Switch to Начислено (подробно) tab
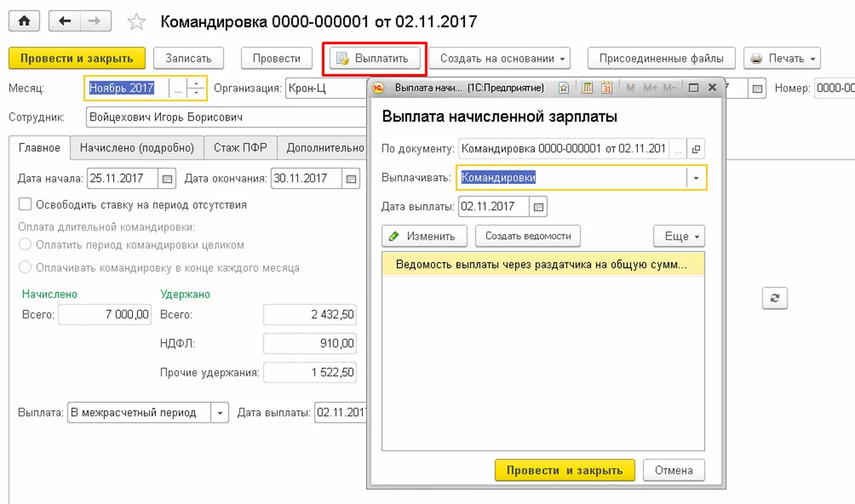 pyautogui.click(x=137, y=148)
